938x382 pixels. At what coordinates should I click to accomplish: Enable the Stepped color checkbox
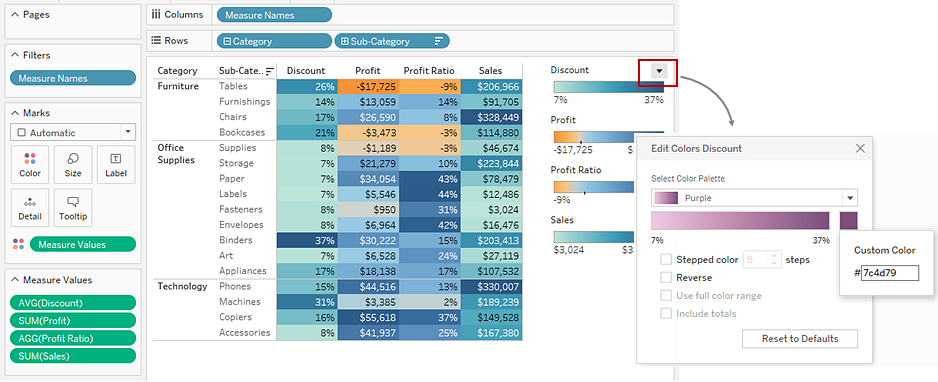coord(666,259)
